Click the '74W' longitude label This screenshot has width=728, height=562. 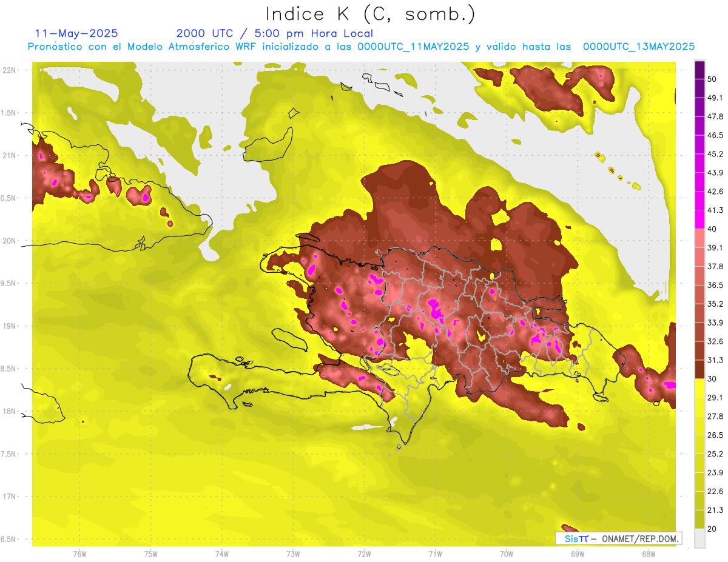click(222, 554)
